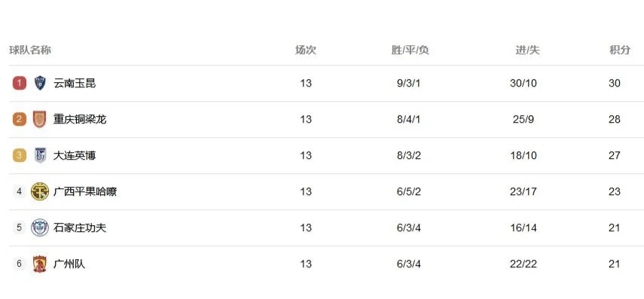The image size is (644, 299).
Task: Click the yellow rank 3 badge
Action: [20, 156]
